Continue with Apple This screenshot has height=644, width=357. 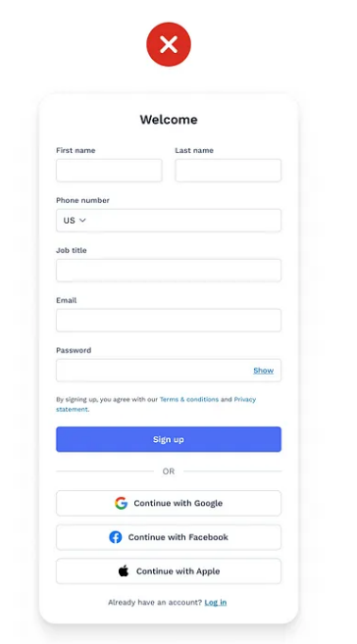[169, 570]
